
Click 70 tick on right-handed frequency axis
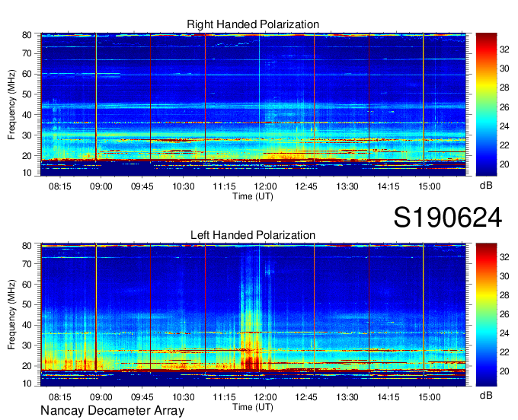27,53
